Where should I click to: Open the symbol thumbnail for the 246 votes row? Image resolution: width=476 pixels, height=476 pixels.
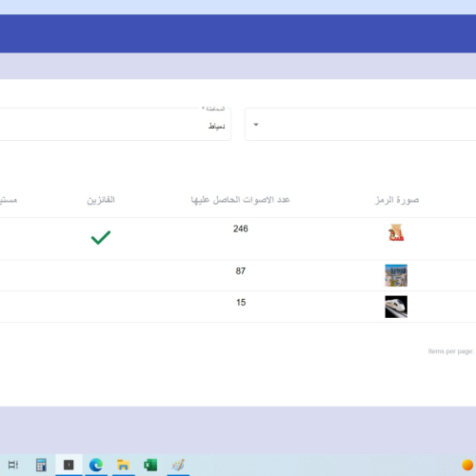pos(396,232)
